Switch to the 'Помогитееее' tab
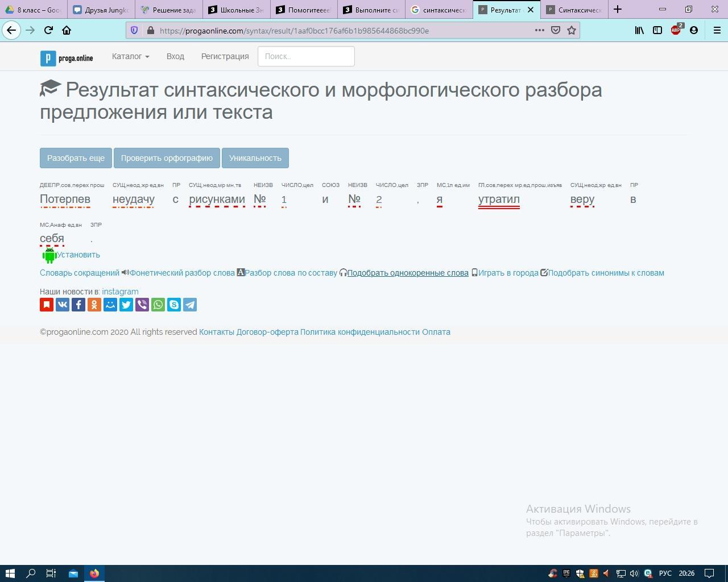The image size is (728, 582). [304, 10]
